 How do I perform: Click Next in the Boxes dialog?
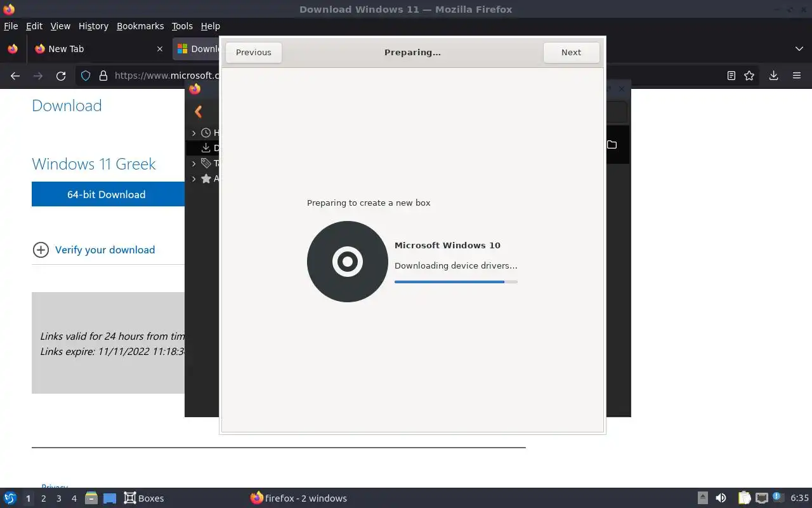coord(571,52)
